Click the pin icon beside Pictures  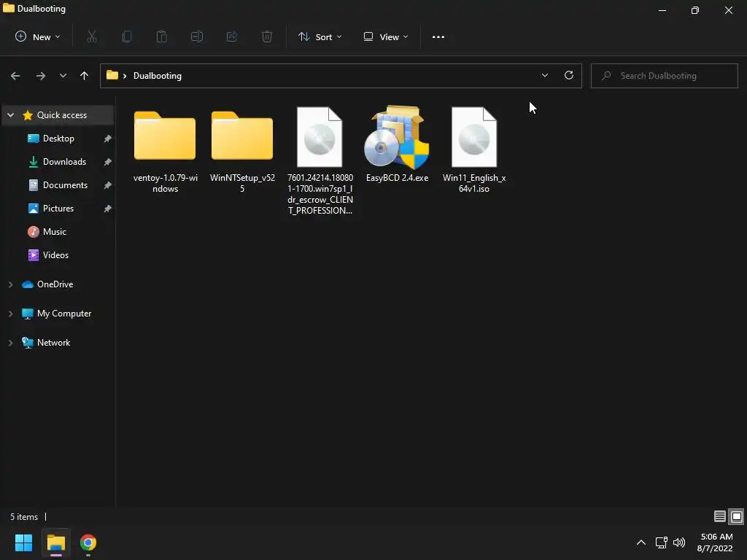pos(108,209)
